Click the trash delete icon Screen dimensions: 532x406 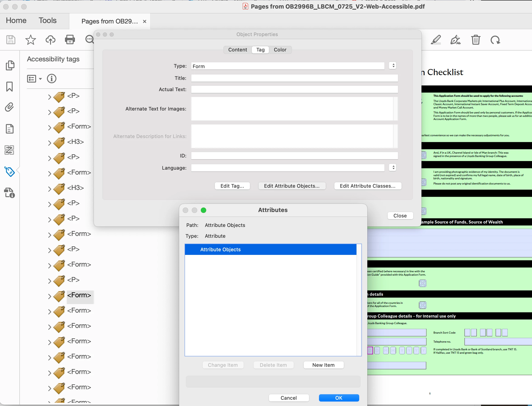click(475, 40)
